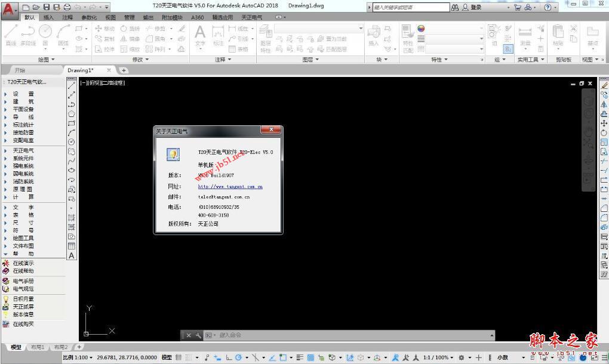Open the layer name combo box
The width and height of the screenshot is (609, 364).
pos(318,28)
